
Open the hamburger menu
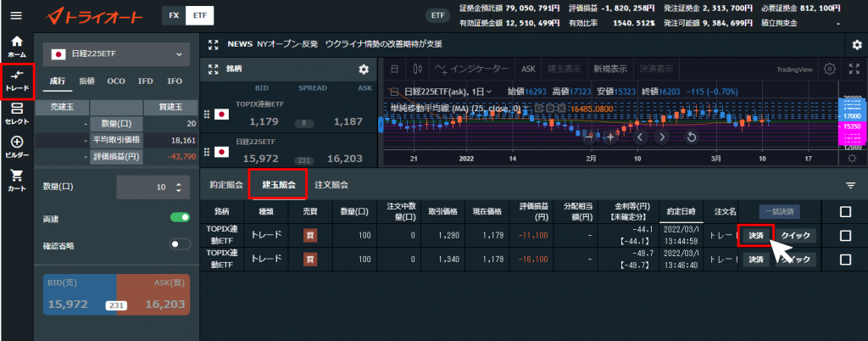pyautogui.click(x=17, y=15)
